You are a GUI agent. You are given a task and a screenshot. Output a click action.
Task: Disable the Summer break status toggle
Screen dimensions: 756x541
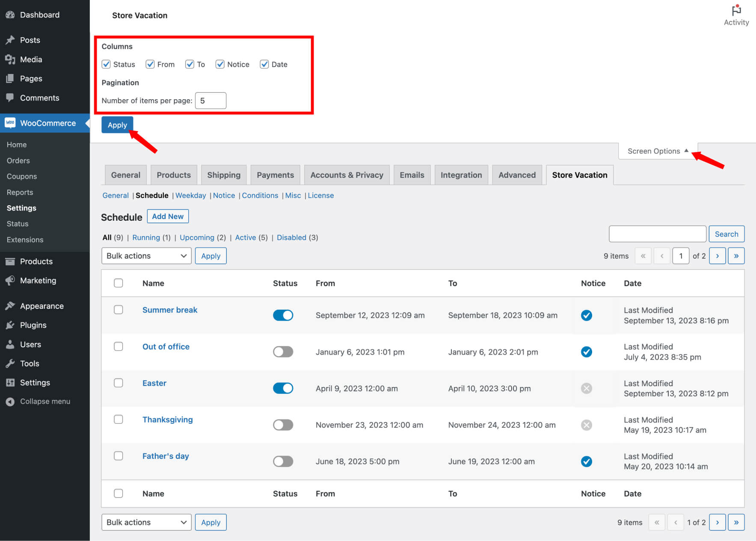[x=283, y=315]
